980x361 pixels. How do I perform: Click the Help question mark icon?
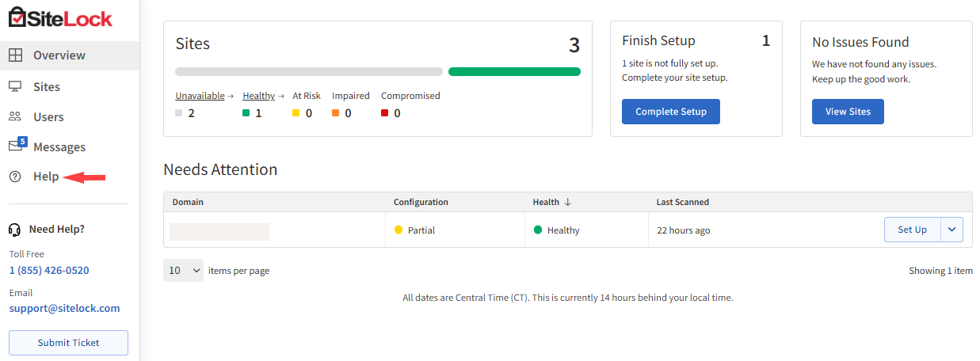15,177
